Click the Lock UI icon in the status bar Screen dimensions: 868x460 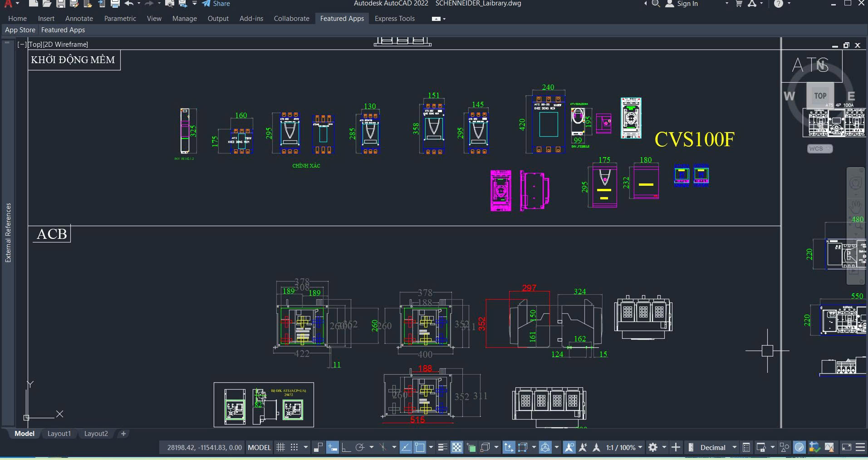[x=761, y=447]
